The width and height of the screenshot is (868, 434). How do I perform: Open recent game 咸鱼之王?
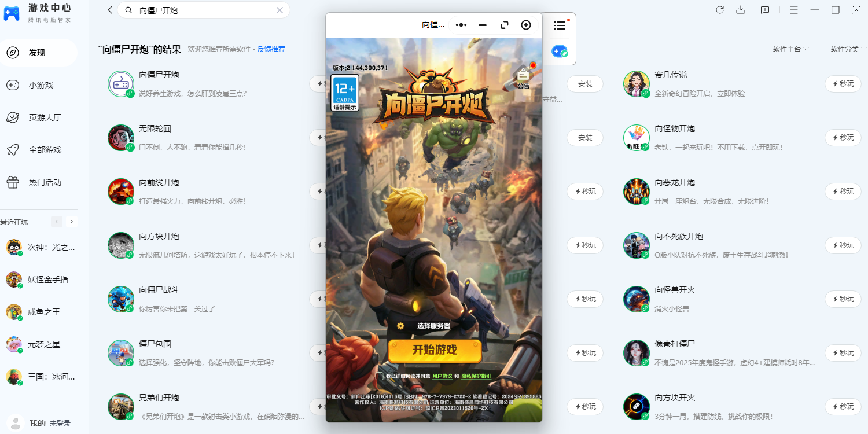[34, 312]
